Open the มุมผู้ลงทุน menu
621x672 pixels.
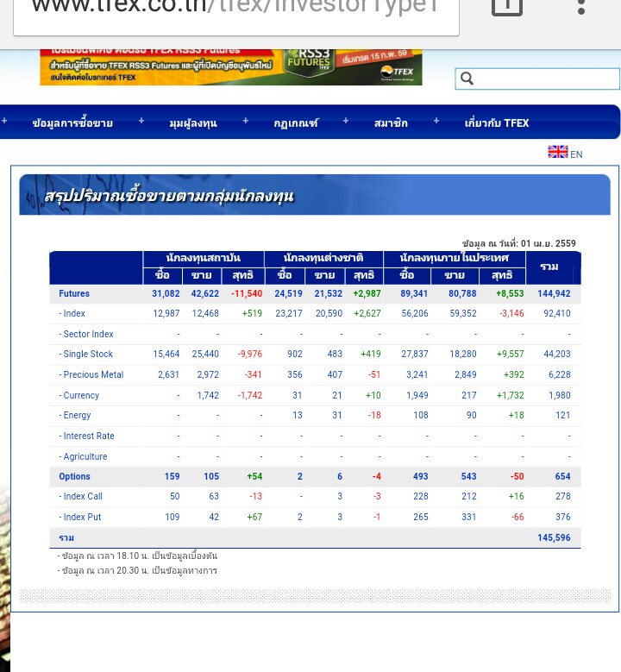pos(193,123)
